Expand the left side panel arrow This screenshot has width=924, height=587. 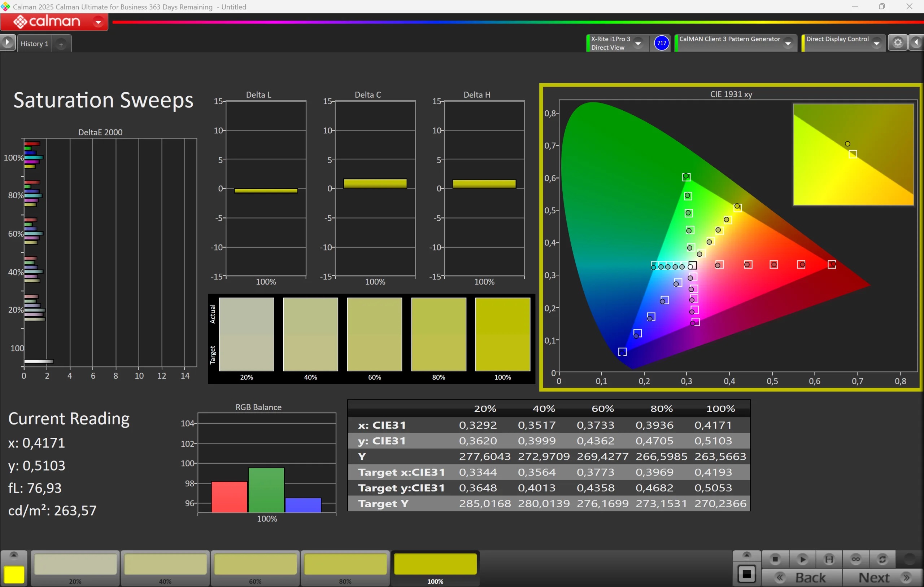[x=7, y=43]
